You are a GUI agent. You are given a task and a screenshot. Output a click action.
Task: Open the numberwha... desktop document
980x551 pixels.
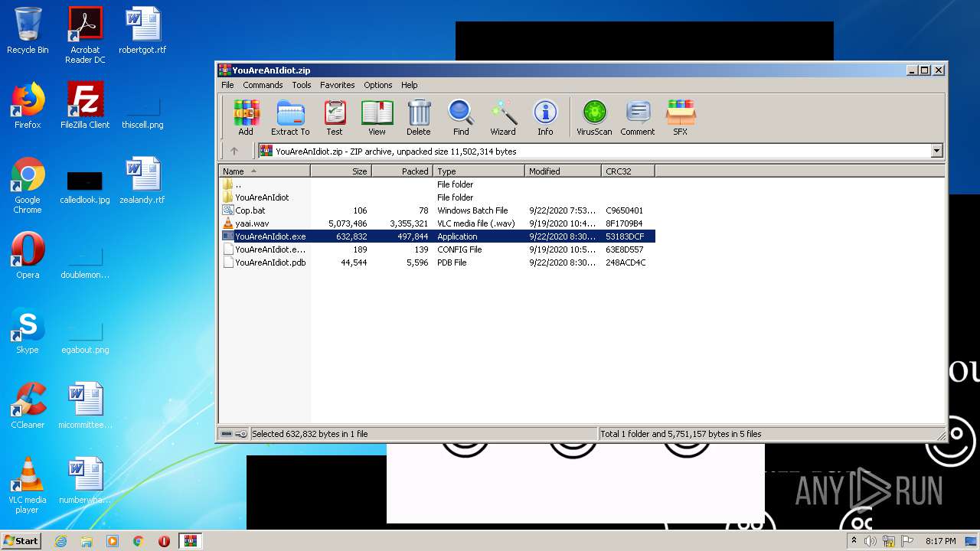pyautogui.click(x=85, y=481)
